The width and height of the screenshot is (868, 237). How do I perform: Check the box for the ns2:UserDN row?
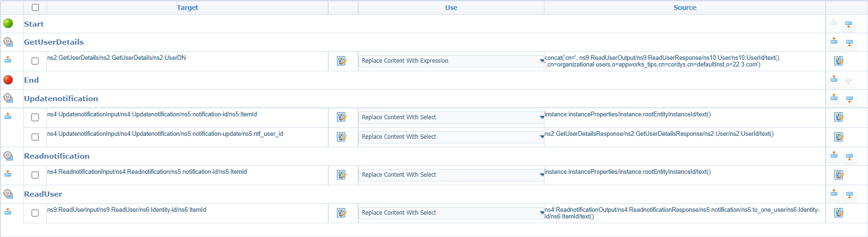click(x=35, y=61)
